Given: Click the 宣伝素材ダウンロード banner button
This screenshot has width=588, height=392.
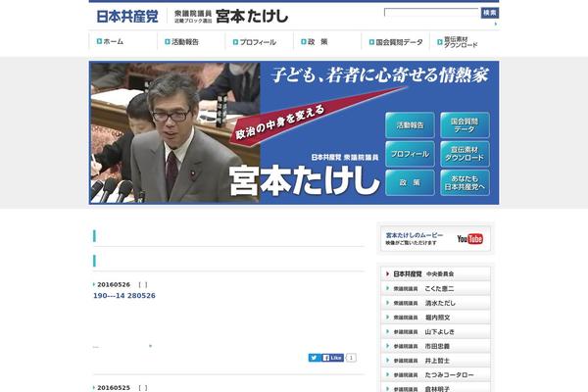Looking at the screenshot, I should coord(465,154).
